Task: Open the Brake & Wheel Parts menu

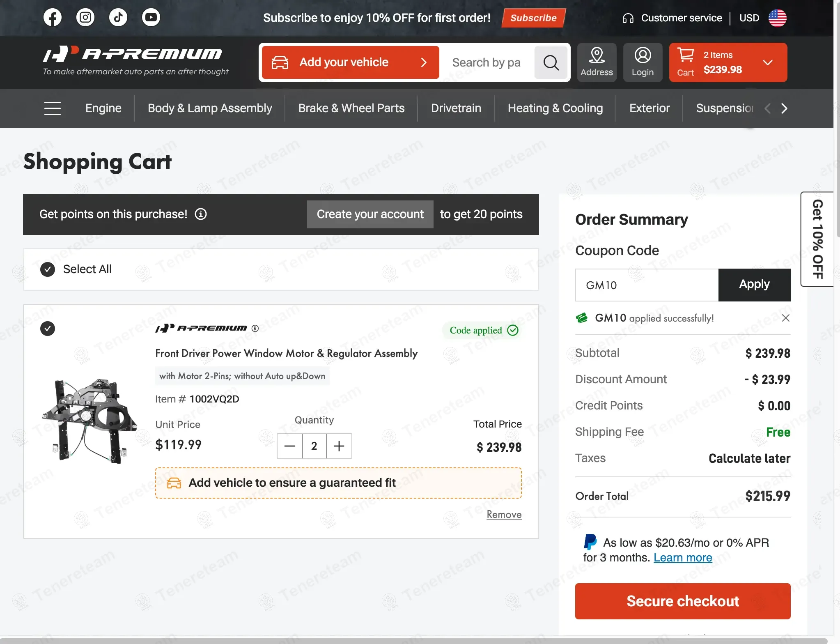Action: tap(351, 108)
